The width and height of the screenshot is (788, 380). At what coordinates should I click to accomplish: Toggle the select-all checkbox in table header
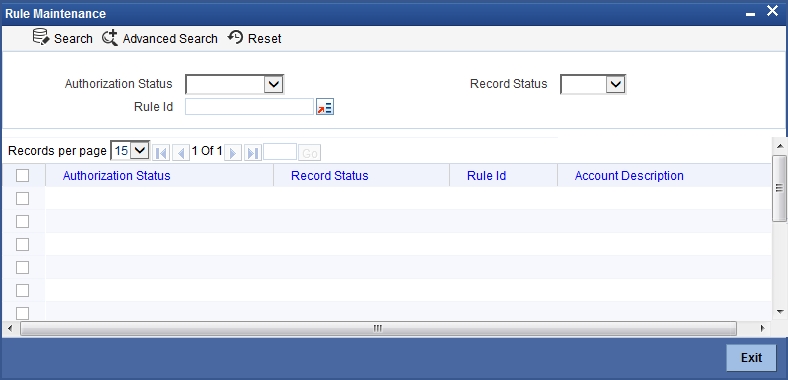coord(23,175)
